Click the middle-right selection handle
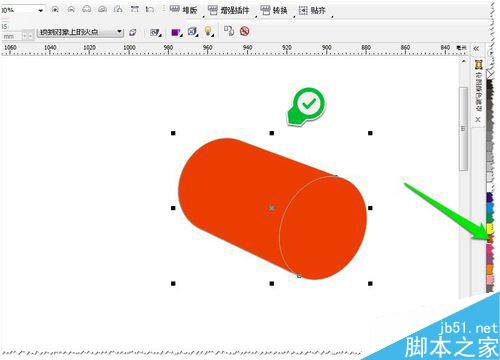 [370, 208]
